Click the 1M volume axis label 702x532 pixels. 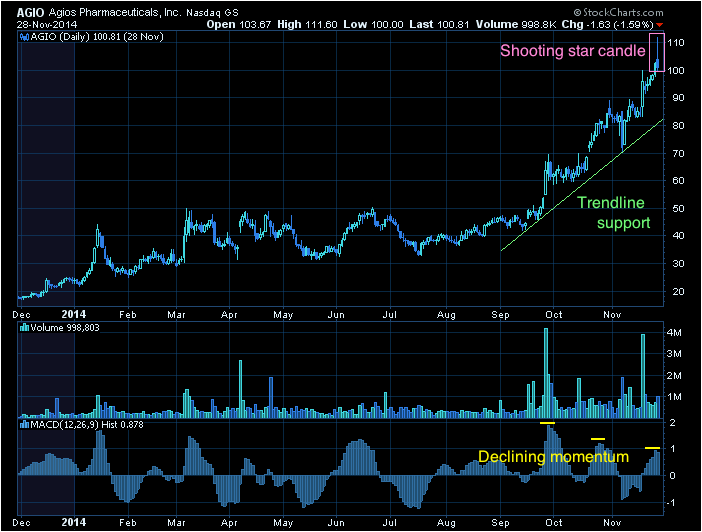click(x=674, y=397)
